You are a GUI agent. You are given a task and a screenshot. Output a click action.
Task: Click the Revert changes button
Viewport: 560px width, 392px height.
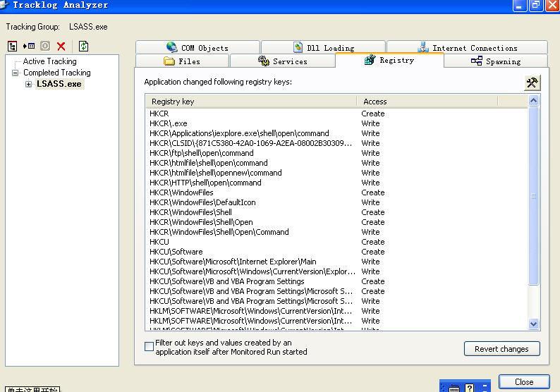pos(501,349)
